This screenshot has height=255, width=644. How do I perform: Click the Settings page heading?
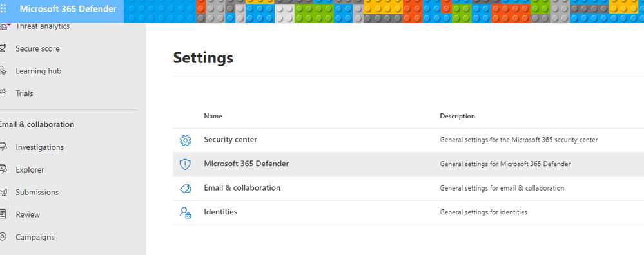click(x=203, y=58)
